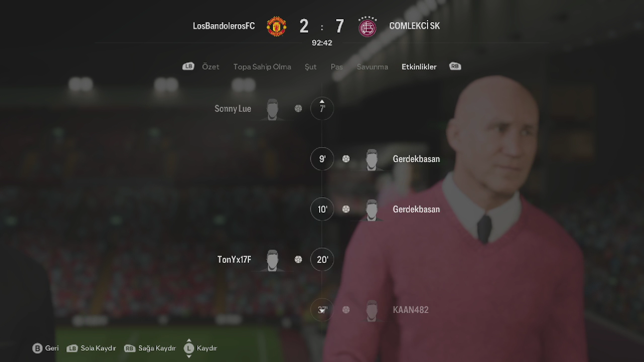Click KAAN482's player avatar
The height and width of the screenshot is (362, 644).
click(371, 310)
